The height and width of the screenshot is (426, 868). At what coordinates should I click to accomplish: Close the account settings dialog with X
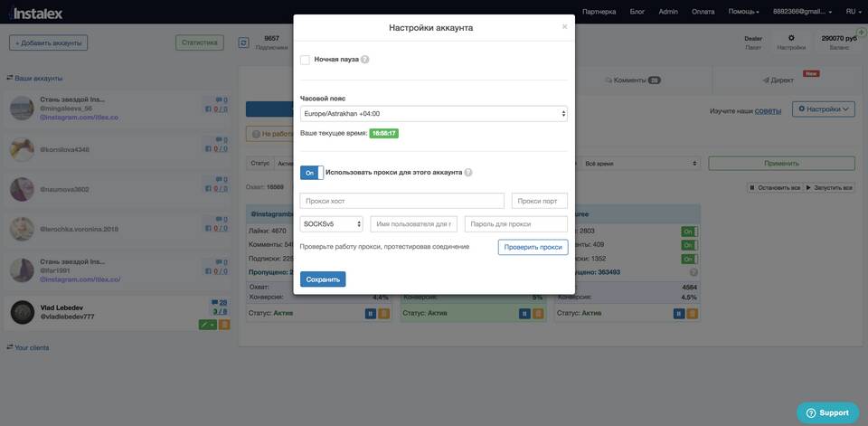pos(565,26)
